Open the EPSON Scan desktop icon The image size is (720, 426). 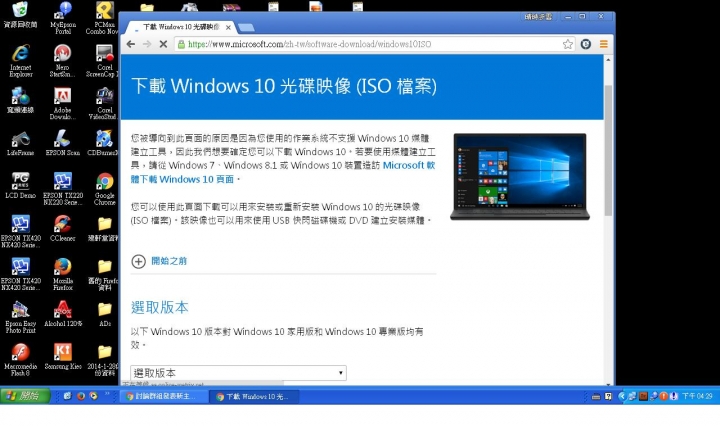62,143
